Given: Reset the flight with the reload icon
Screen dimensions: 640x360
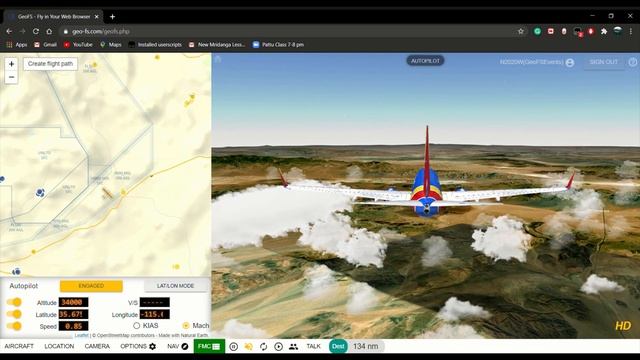Looking at the screenshot, I should pyautogui.click(x=263, y=347).
